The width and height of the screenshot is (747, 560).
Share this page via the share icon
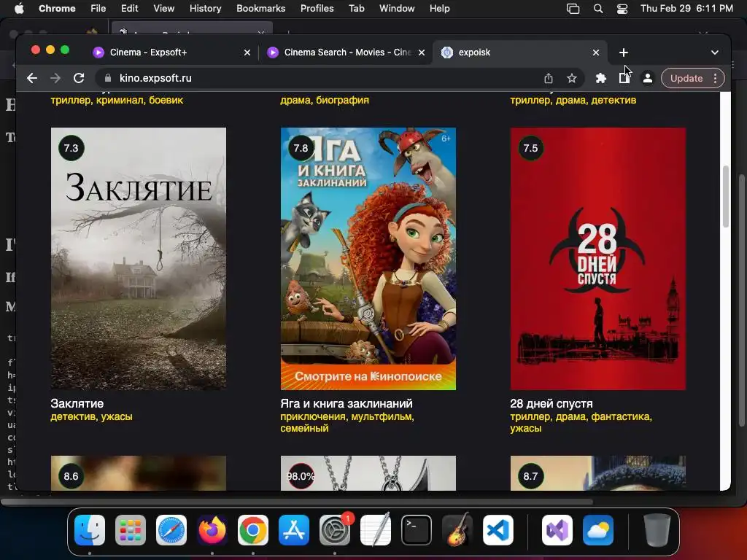(549, 78)
